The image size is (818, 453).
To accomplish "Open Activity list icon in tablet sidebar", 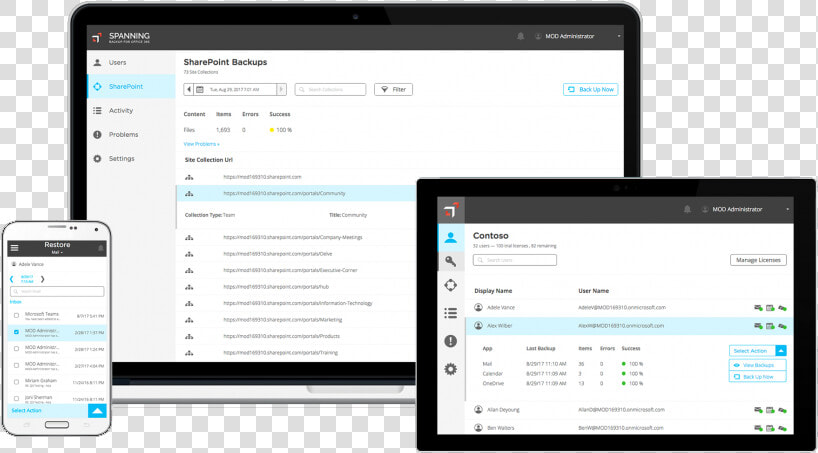I will click(x=451, y=313).
